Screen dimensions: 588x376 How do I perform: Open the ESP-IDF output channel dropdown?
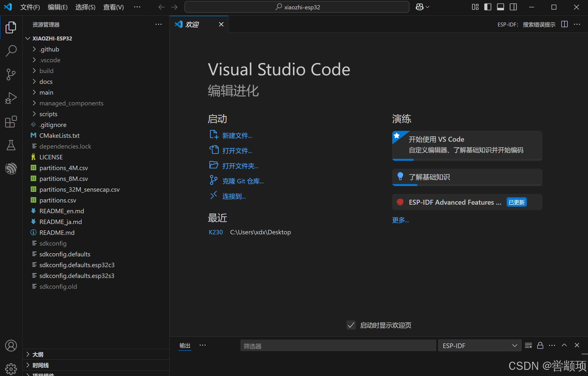pyautogui.click(x=479, y=346)
